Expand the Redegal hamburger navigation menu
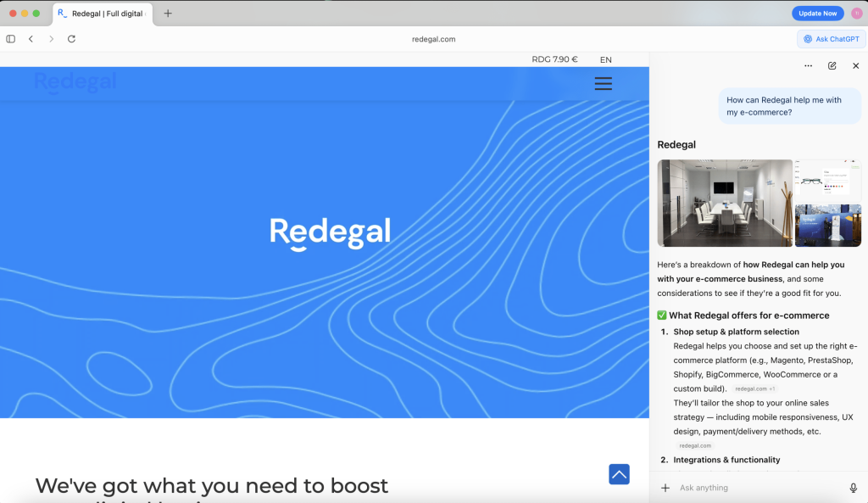Viewport: 868px width, 503px height. pos(603,83)
